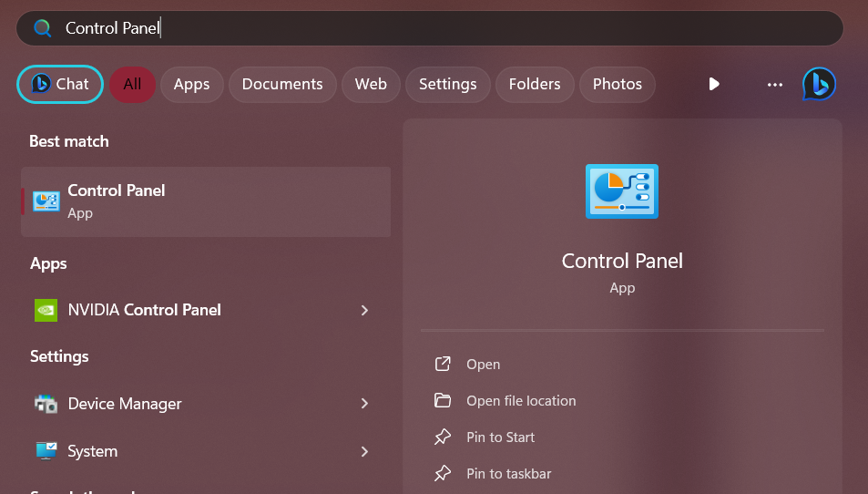Select the Settings filter tab

[447, 84]
